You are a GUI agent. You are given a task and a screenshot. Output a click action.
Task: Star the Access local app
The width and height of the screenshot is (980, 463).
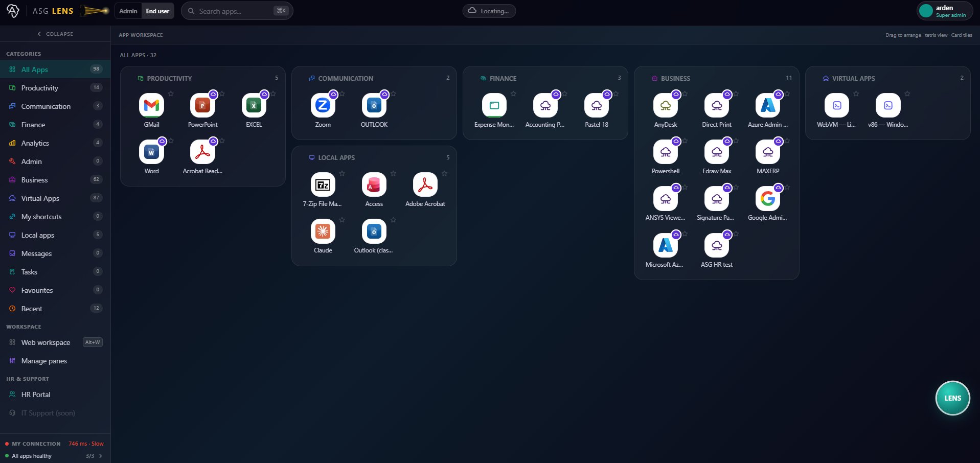pos(393,173)
